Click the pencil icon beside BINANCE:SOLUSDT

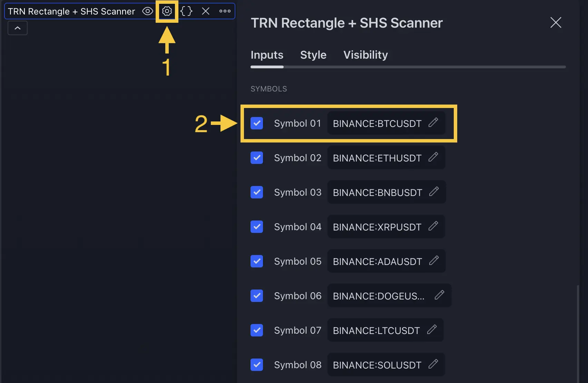[x=434, y=365]
